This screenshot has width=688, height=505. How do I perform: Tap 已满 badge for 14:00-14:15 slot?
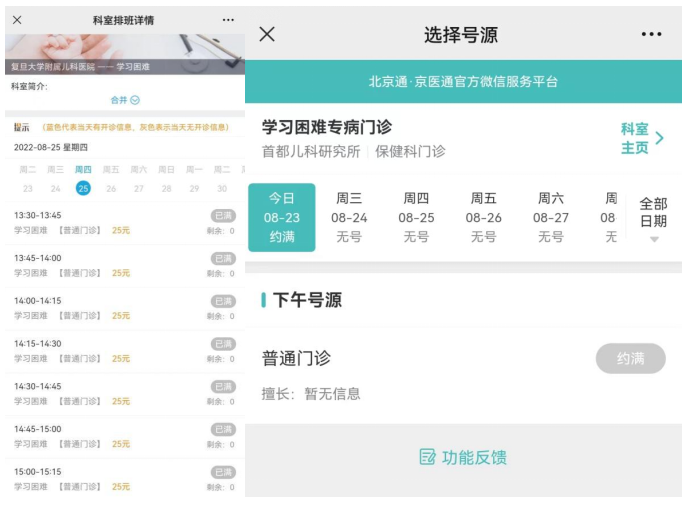pyautogui.click(x=223, y=301)
